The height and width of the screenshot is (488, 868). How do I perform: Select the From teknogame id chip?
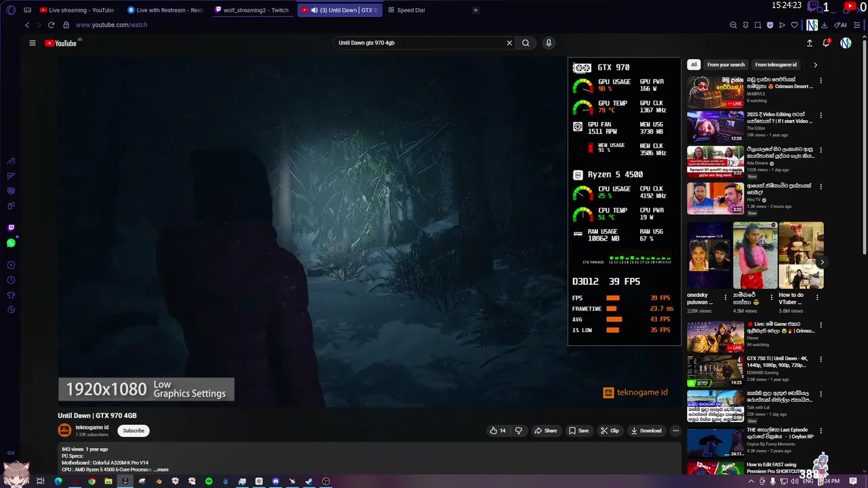776,65
